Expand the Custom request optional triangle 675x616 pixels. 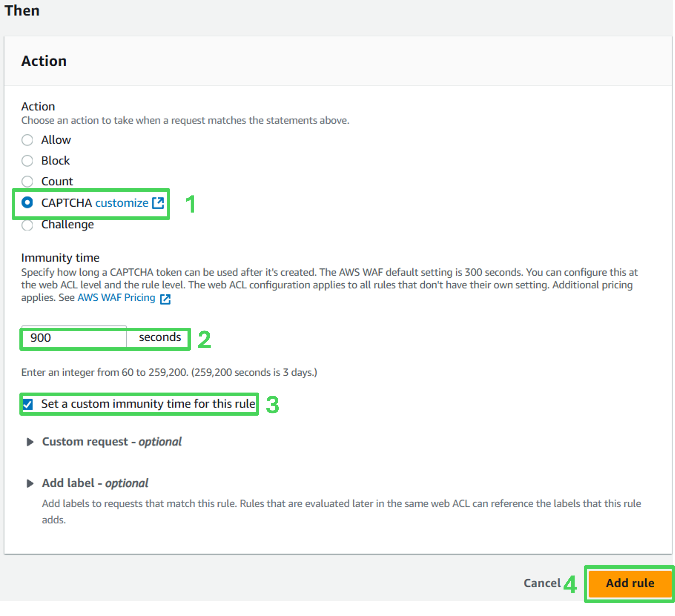(x=30, y=442)
